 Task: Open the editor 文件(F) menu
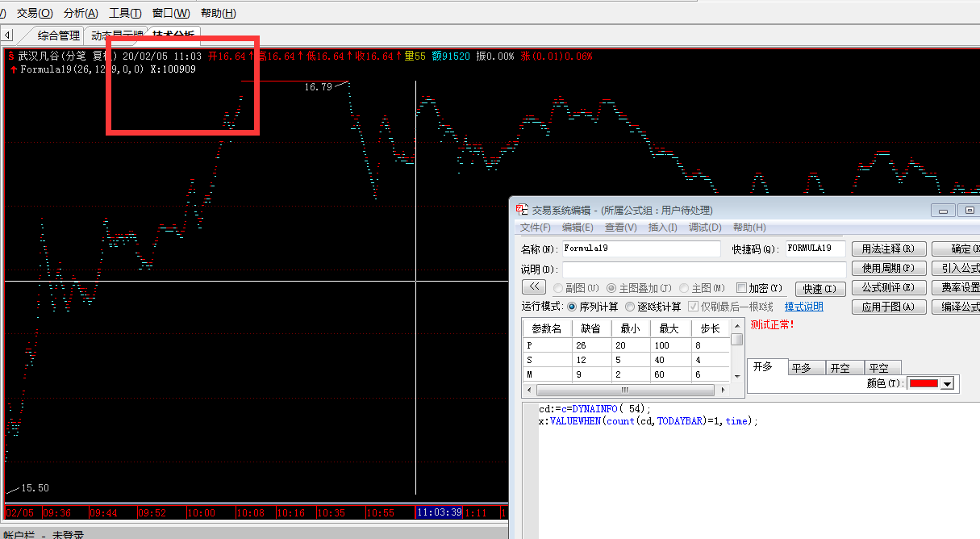(x=536, y=228)
